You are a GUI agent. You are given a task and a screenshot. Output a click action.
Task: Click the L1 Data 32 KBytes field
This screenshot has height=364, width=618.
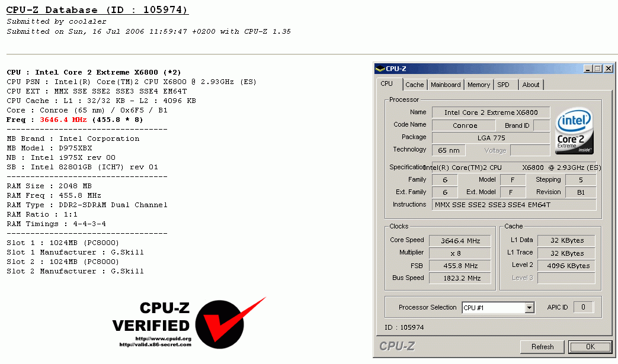pyautogui.click(x=566, y=240)
